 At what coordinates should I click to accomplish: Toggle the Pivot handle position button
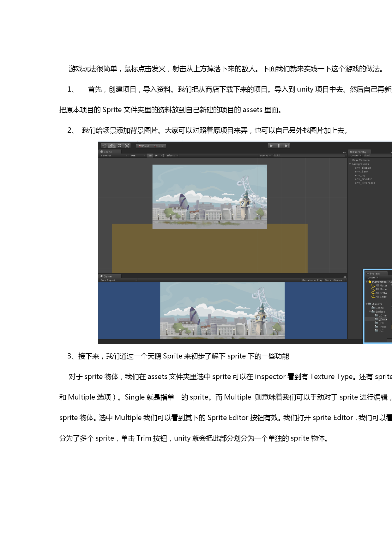tap(144, 146)
